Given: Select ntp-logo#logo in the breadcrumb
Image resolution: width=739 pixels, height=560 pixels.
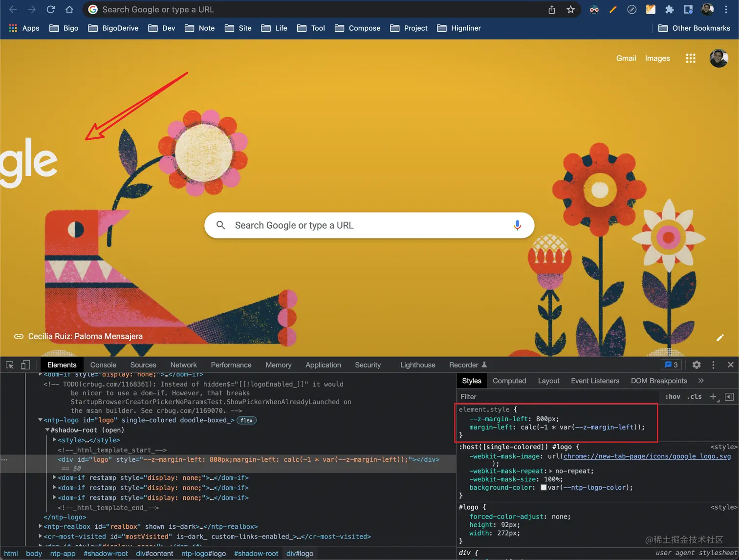Looking at the screenshot, I should [203, 554].
